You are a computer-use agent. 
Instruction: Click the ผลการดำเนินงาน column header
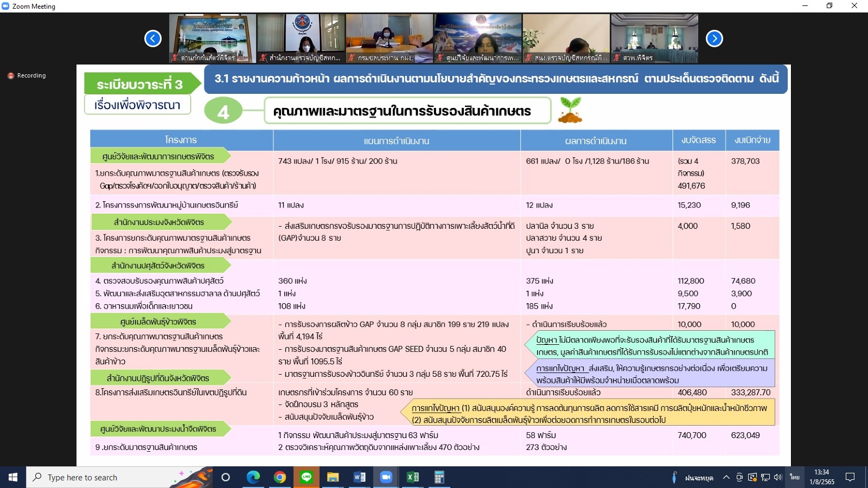click(596, 140)
